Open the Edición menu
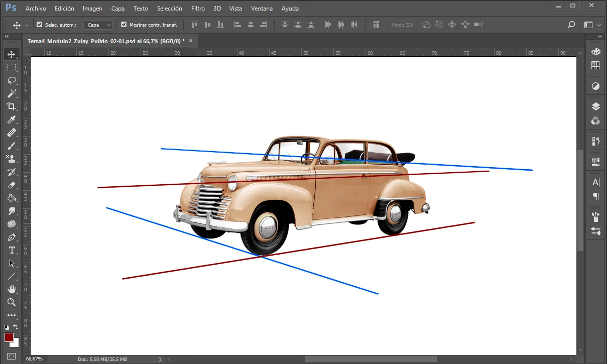 [x=64, y=9]
